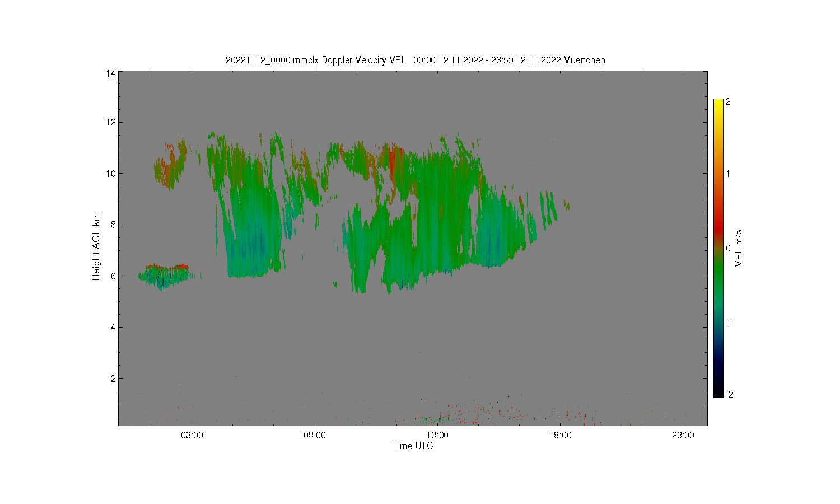The image size is (840, 504).
Task: Click the 23:00 time tick label
Action: tap(683, 436)
